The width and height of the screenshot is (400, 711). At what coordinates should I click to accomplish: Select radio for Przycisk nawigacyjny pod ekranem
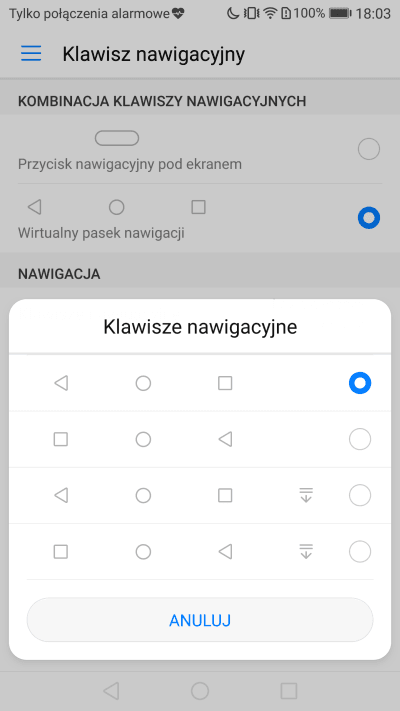(369, 149)
